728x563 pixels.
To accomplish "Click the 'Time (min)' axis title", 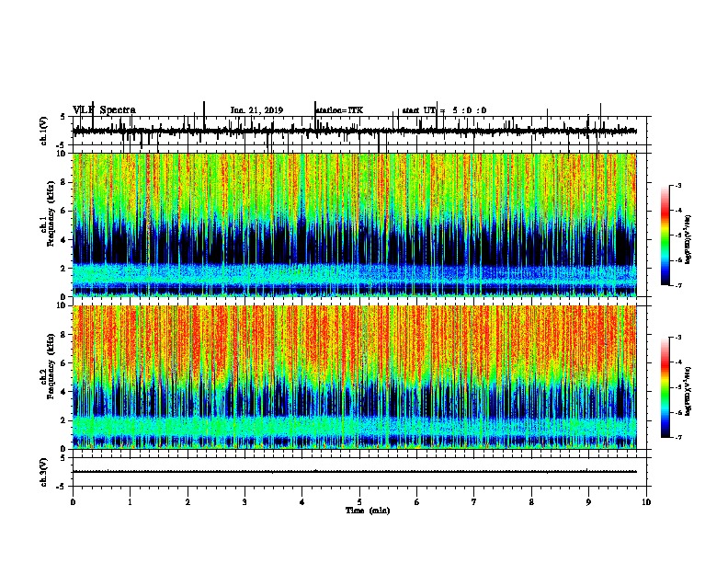I will pos(368,511).
